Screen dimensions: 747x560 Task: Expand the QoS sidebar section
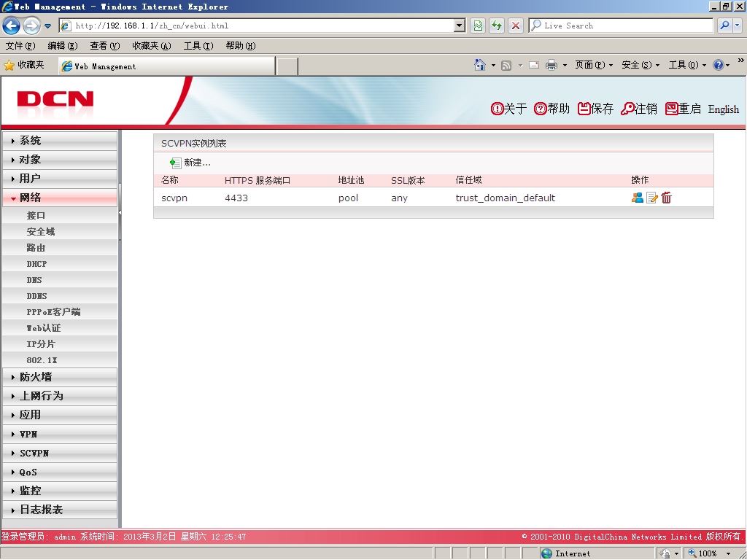point(60,472)
